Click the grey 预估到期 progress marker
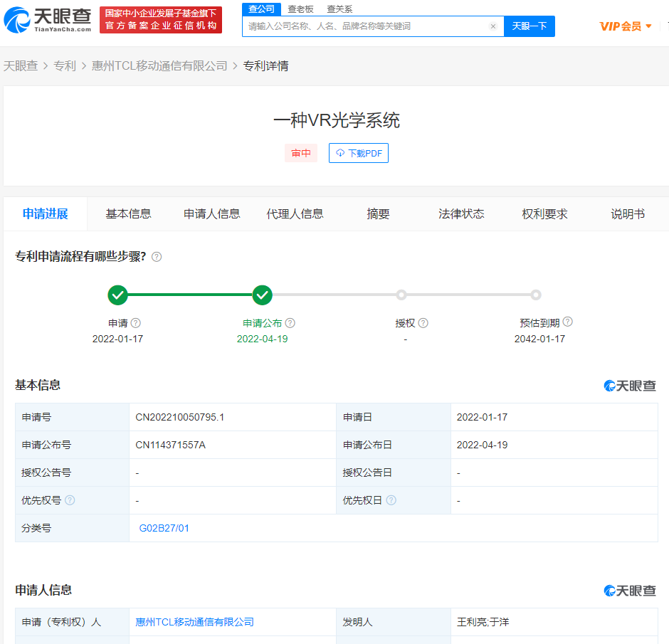Image resolution: width=669 pixels, height=644 pixels. pyautogui.click(x=536, y=295)
